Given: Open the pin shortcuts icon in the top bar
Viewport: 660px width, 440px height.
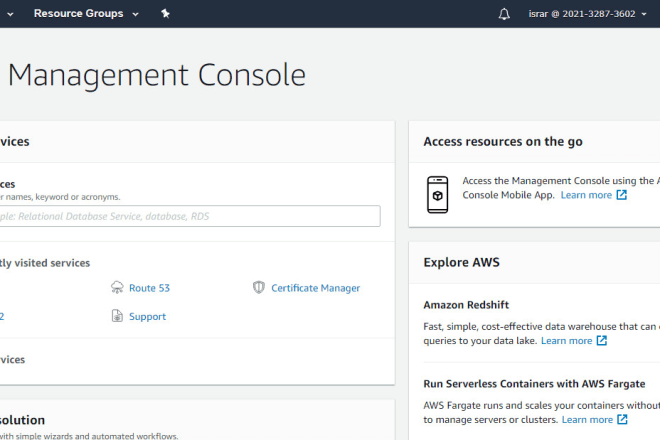Looking at the screenshot, I should tap(165, 13).
